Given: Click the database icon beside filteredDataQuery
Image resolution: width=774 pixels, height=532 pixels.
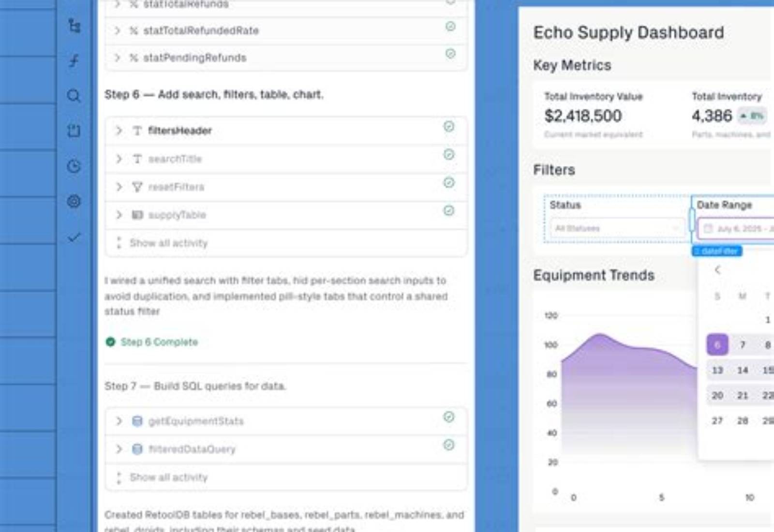Looking at the screenshot, I should point(137,449).
